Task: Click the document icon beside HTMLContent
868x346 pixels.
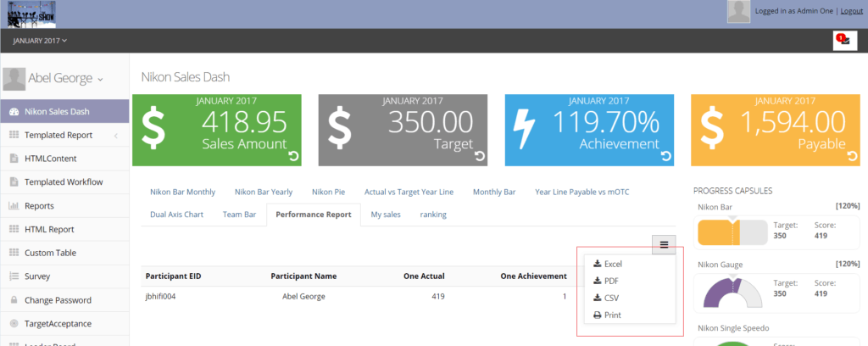Action: [14, 159]
